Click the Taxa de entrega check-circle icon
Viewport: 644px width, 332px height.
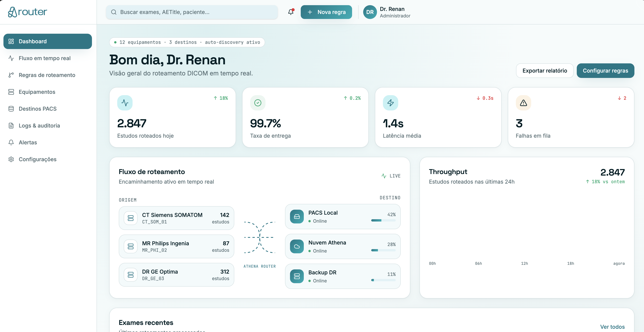pyautogui.click(x=258, y=103)
